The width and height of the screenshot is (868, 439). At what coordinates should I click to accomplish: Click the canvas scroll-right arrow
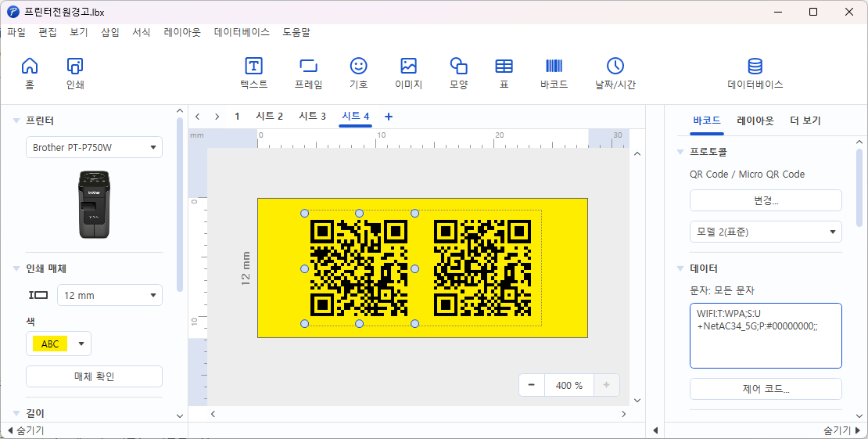pyautogui.click(x=624, y=413)
